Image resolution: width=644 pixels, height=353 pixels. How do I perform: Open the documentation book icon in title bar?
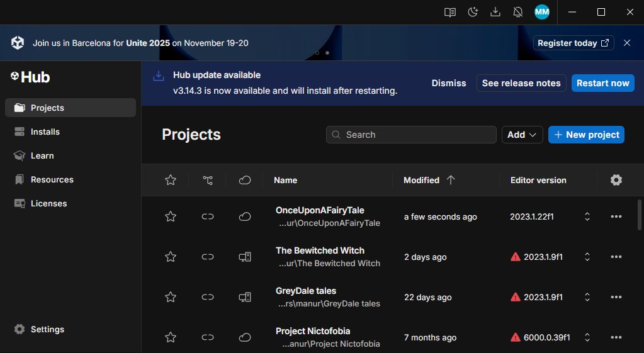click(x=450, y=13)
